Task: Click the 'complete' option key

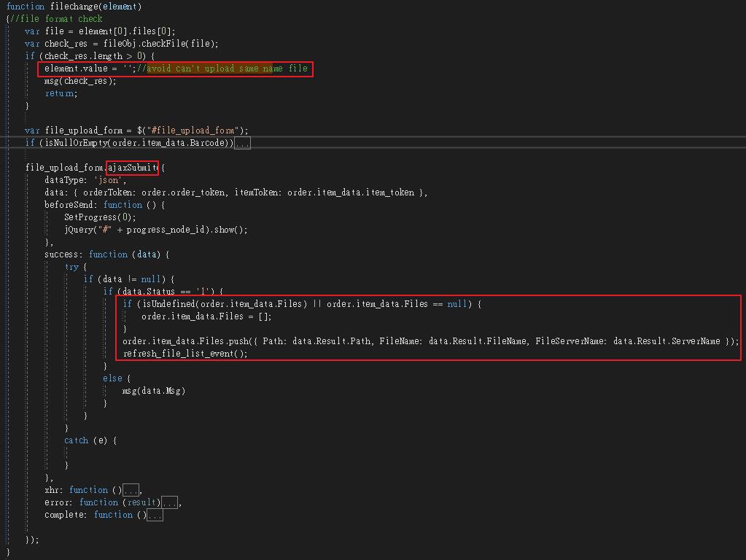Action: 63,514
